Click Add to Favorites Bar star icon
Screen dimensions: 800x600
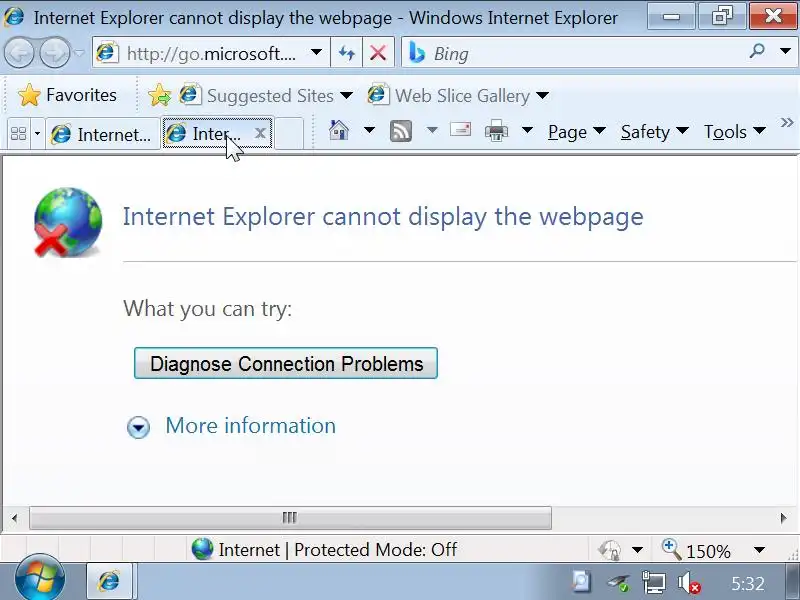click(x=160, y=95)
